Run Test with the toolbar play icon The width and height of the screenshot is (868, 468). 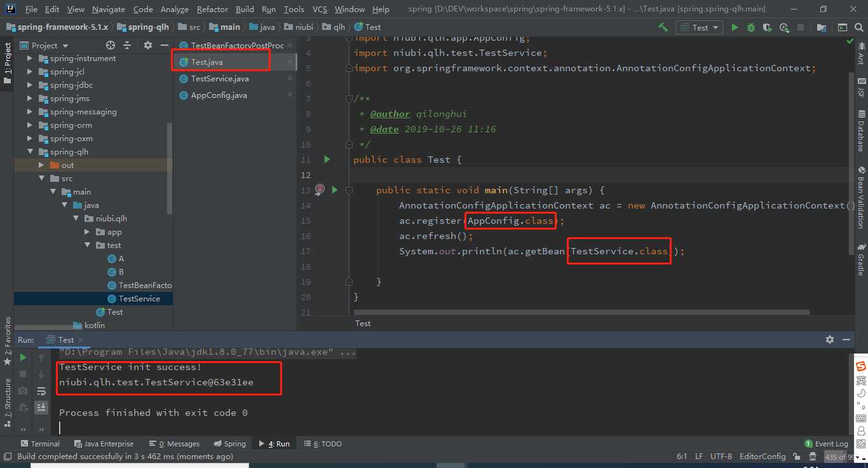point(735,27)
